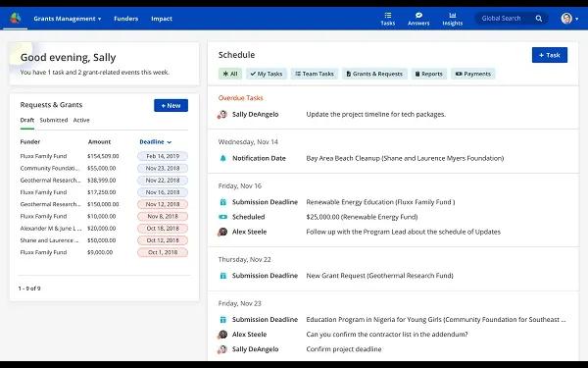Open the Fluxx Family Fund $10,000.00 row
The width and height of the screenshot is (588, 368).
[x=104, y=216]
